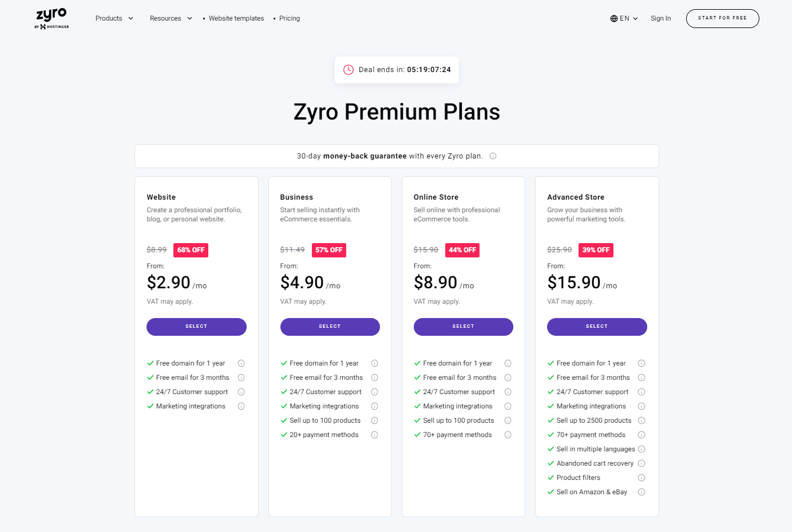Viewport: 792px width, 532px height.
Task: Open info icon beside money-back guarantee text
Action: [493, 156]
